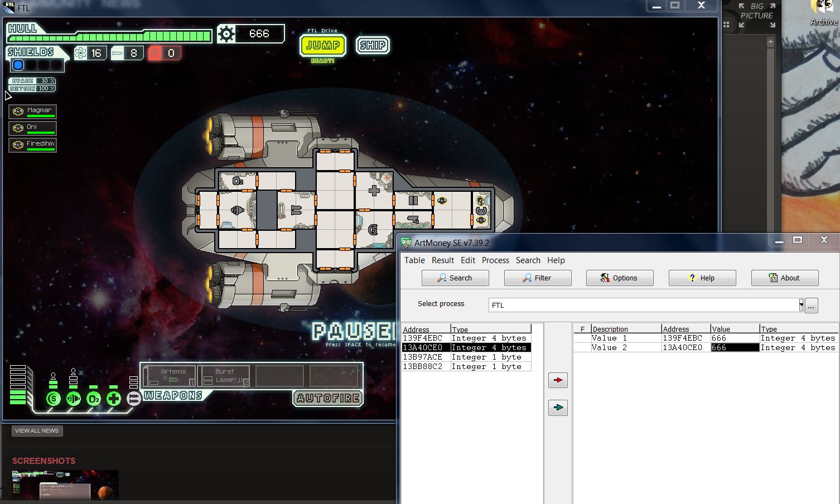
Task: Click the red drone parts icon
Action: pyautogui.click(x=155, y=53)
